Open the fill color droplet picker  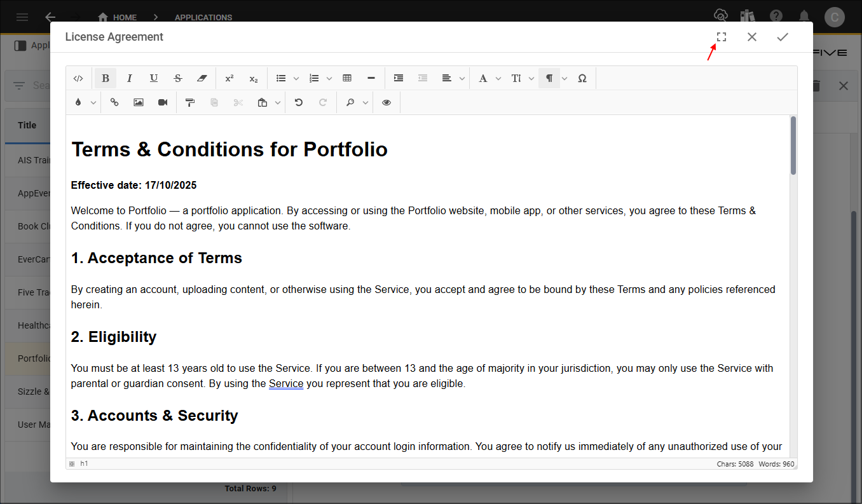(78, 102)
